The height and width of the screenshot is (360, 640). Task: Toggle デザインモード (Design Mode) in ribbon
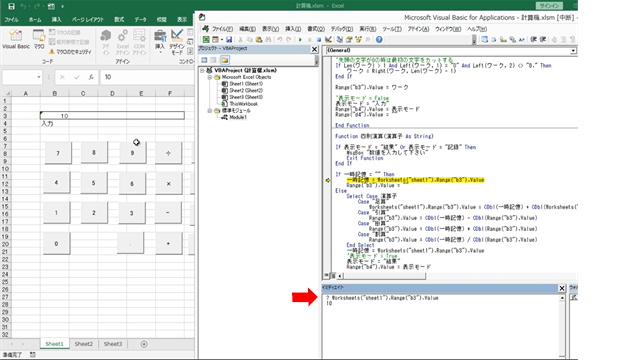[177, 42]
